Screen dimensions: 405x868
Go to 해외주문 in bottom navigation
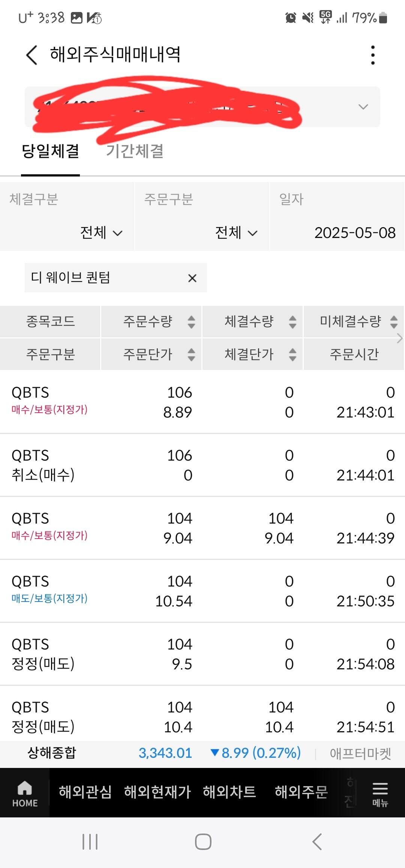tap(301, 792)
